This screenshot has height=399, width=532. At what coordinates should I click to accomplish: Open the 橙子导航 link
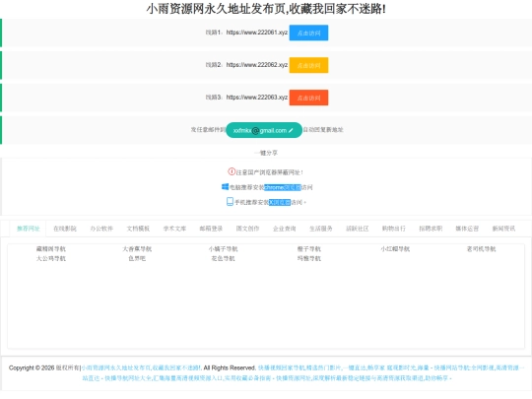tap(309, 248)
